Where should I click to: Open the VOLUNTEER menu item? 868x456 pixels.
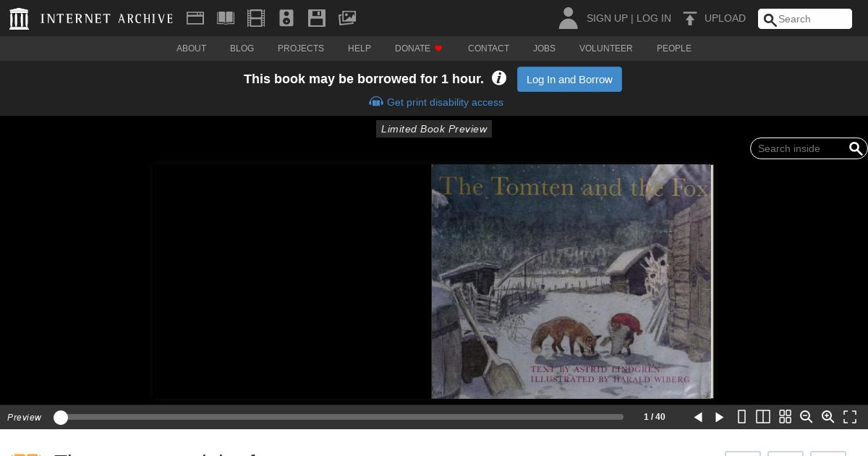tap(606, 48)
